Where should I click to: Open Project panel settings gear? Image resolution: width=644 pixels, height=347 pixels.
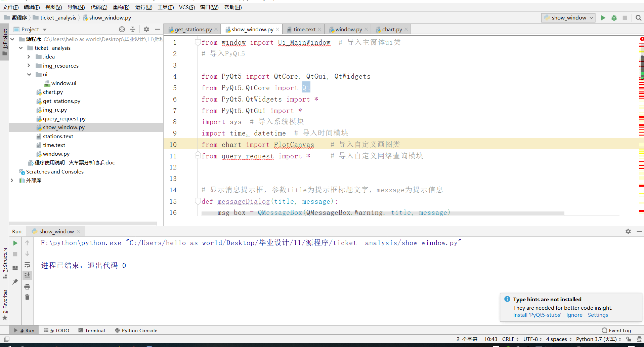coord(146,29)
